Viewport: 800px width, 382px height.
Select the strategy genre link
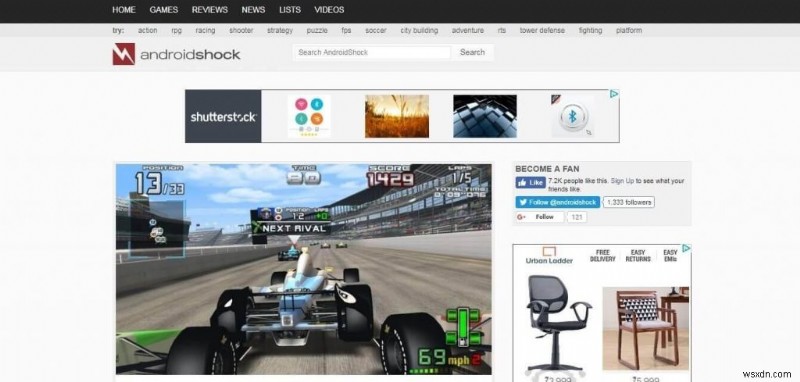click(x=280, y=31)
